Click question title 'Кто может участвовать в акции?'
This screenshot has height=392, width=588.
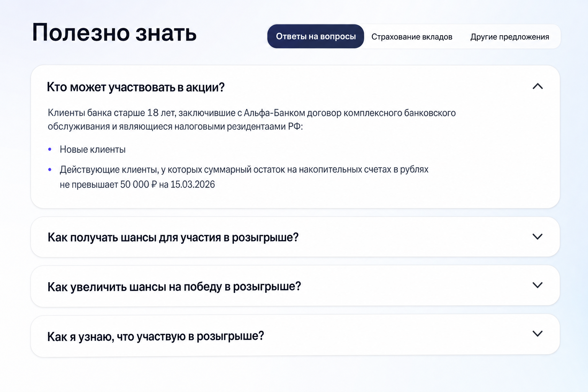136,87
